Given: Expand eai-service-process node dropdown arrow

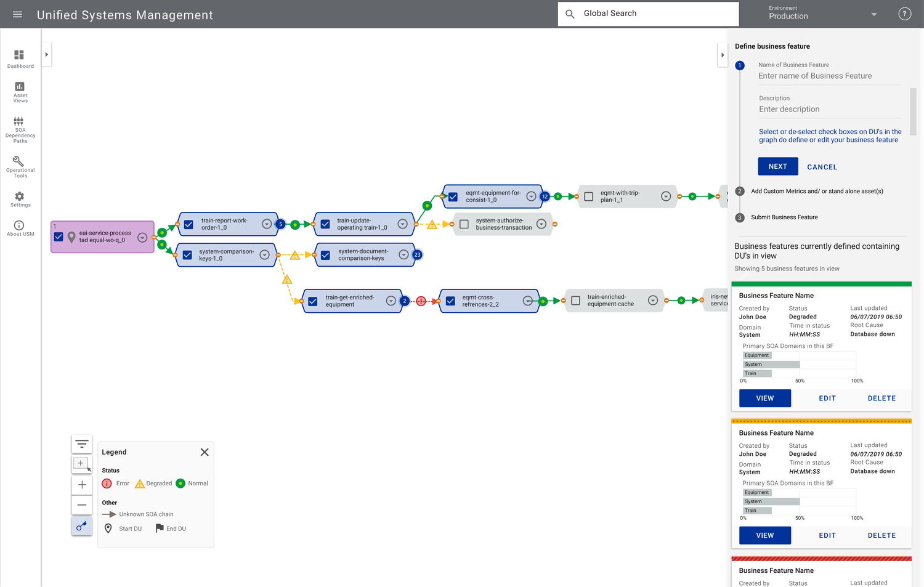Looking at the screenshot, I should (x=142, y=237).
